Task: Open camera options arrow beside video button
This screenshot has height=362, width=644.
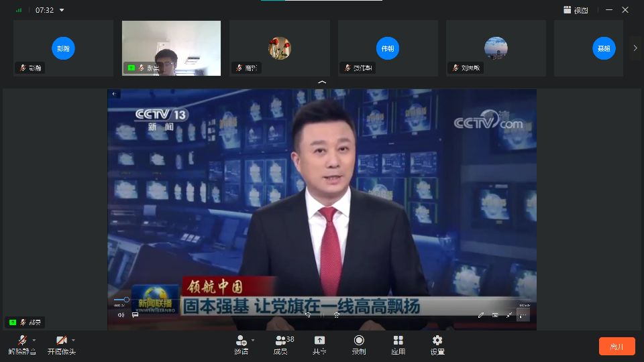Action: 73,340
